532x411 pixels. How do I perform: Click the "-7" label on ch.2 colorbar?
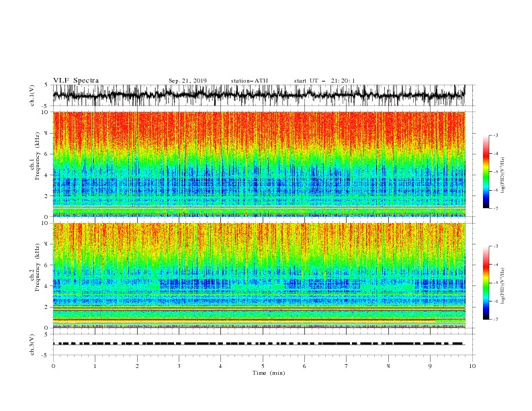click(496, 319)
